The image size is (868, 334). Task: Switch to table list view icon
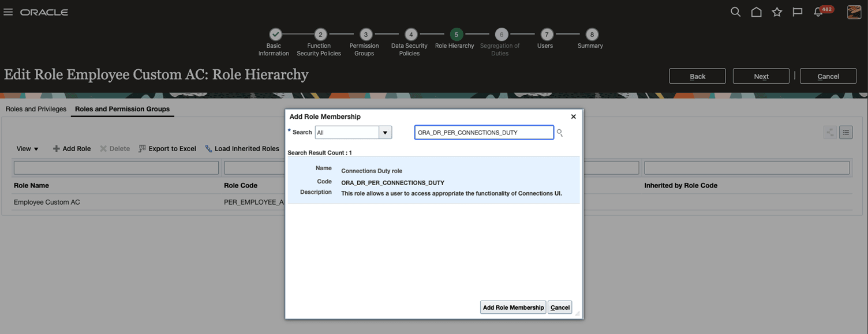tap(845, 133)
